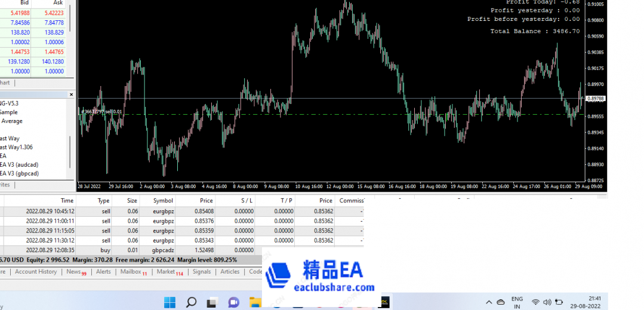Sort trades by the Time column header

(x=67, y=201)
